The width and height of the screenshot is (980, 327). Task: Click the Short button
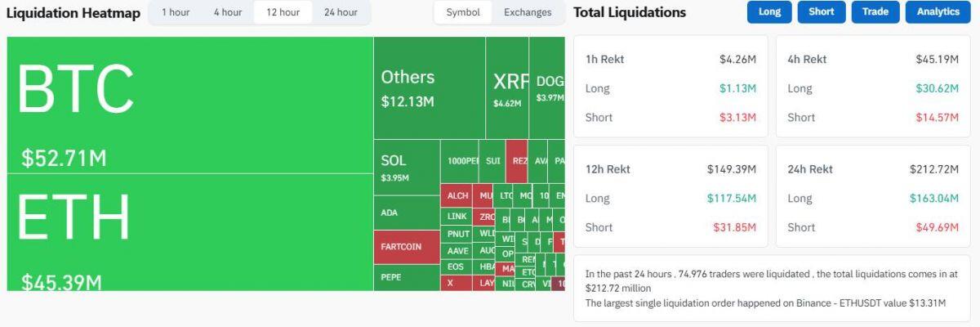click(x=822, y=12)
